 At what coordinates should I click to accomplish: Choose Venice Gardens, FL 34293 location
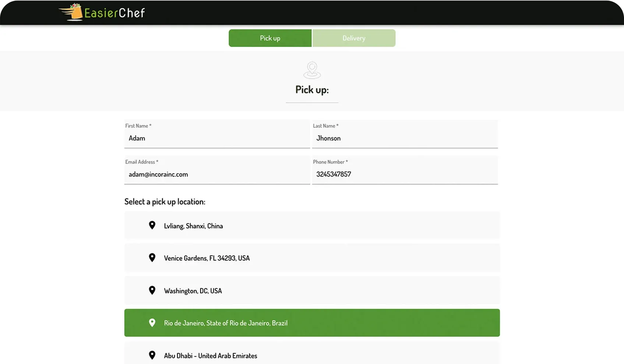312,258
